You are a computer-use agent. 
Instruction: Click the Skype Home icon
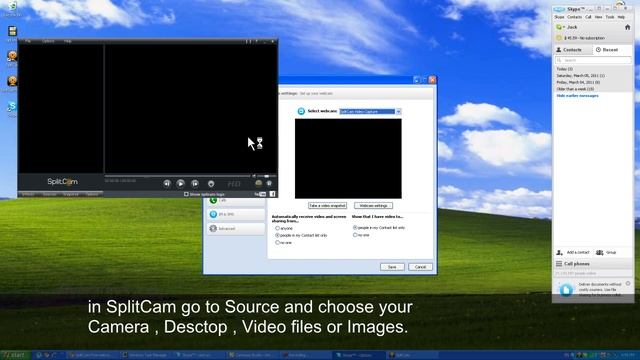coord(627,27)
